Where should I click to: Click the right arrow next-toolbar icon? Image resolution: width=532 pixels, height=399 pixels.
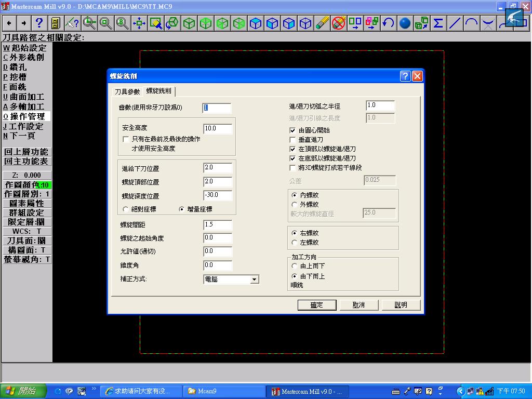[x=24, y=23]
